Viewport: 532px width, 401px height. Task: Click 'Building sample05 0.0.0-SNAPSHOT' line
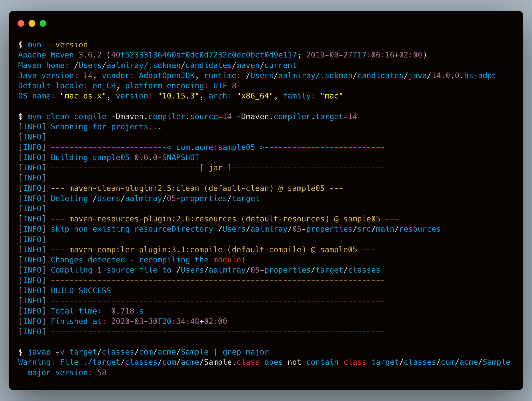[125, 158]
